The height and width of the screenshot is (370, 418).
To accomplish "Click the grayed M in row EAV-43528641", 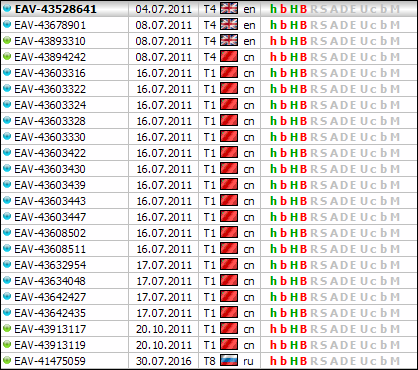I will point(395,9).
